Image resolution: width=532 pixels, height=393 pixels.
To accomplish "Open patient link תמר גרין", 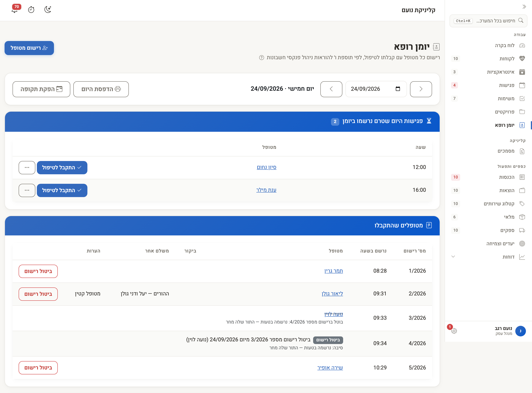I will pyautogui.click(x=333, y=271).
